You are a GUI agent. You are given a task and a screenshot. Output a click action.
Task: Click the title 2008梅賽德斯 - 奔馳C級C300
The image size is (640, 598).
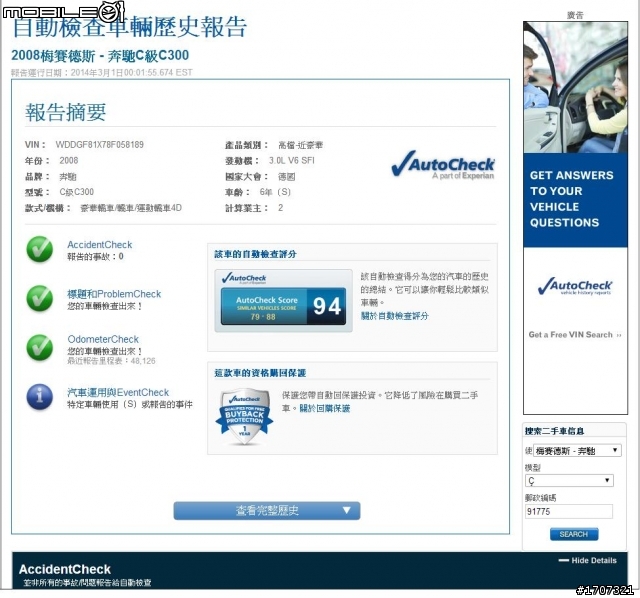click(x=100, y=56)
